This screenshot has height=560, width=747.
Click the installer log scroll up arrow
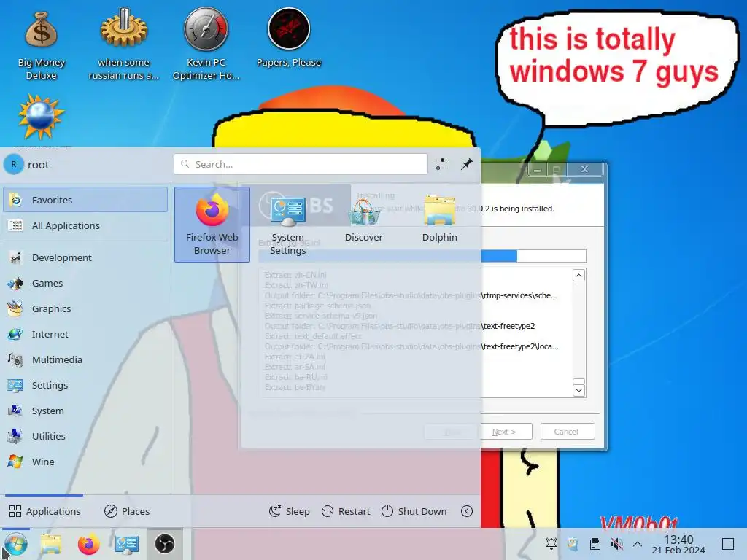pyautogui.click(x=578, y=275)
